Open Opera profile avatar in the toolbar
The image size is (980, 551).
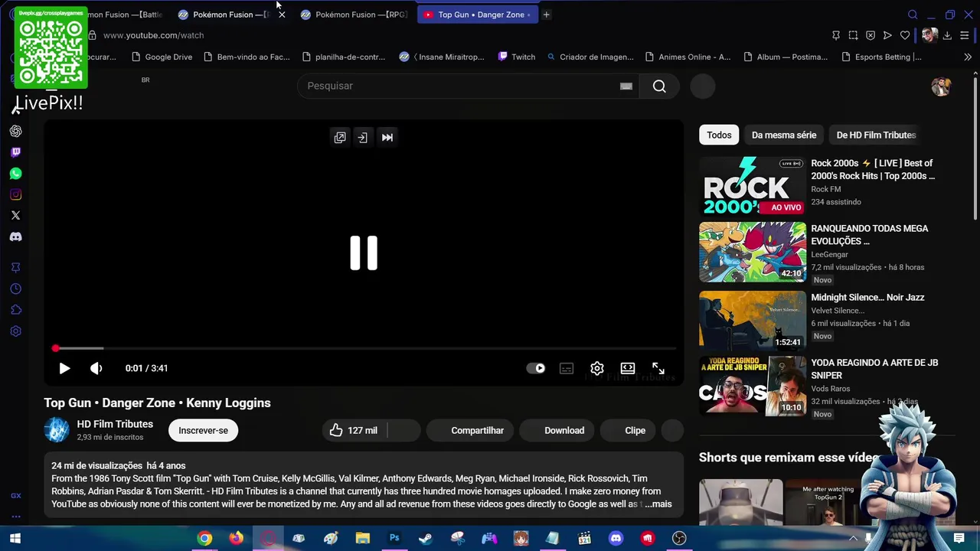point(929,35)
